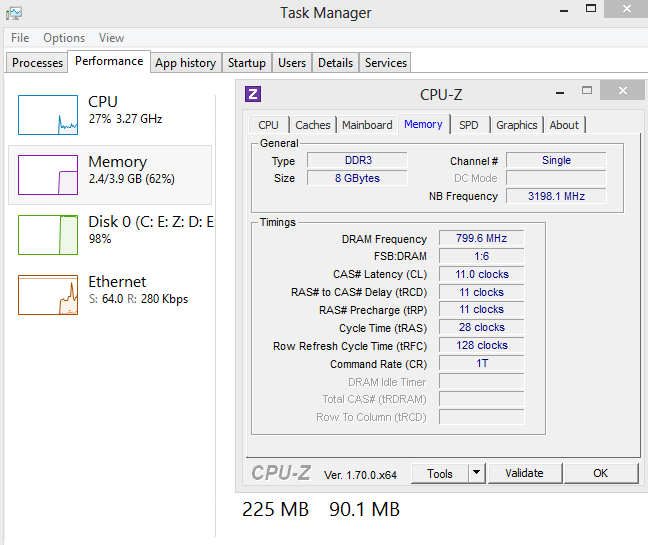Open the File menu in Task Manager
The width and height of the screenshot is (648, 545).
tap(20, 38)
